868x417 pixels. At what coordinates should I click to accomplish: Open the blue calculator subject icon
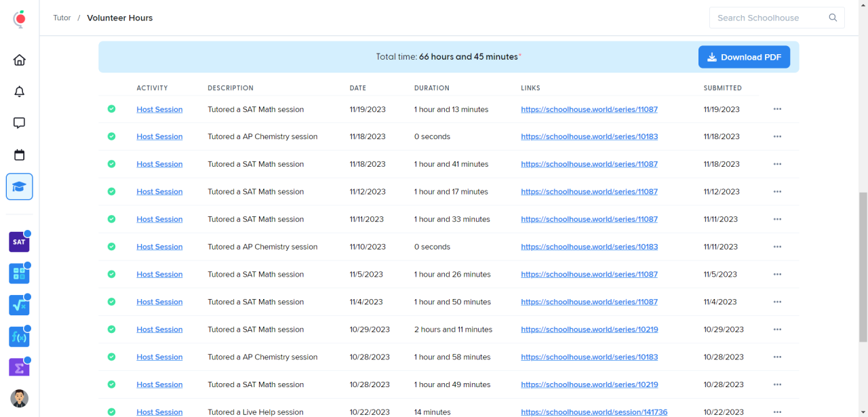click(x=19, y=273)
